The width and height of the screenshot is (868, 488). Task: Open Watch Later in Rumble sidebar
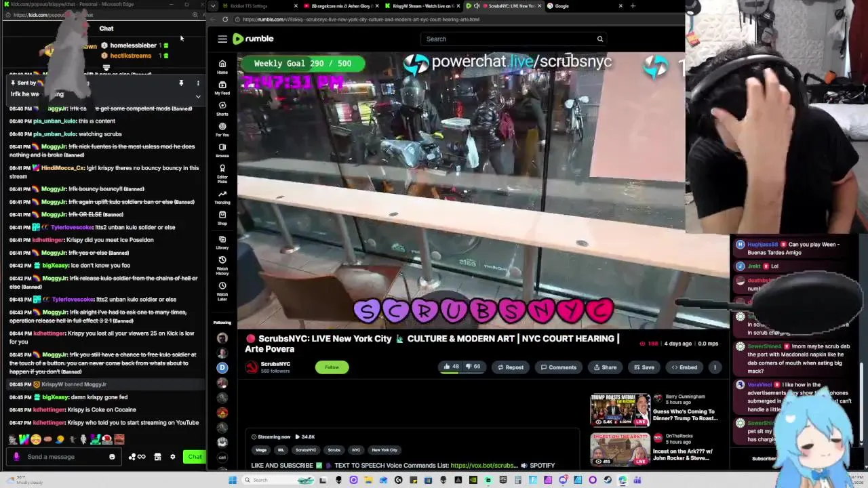click(222, 291)
